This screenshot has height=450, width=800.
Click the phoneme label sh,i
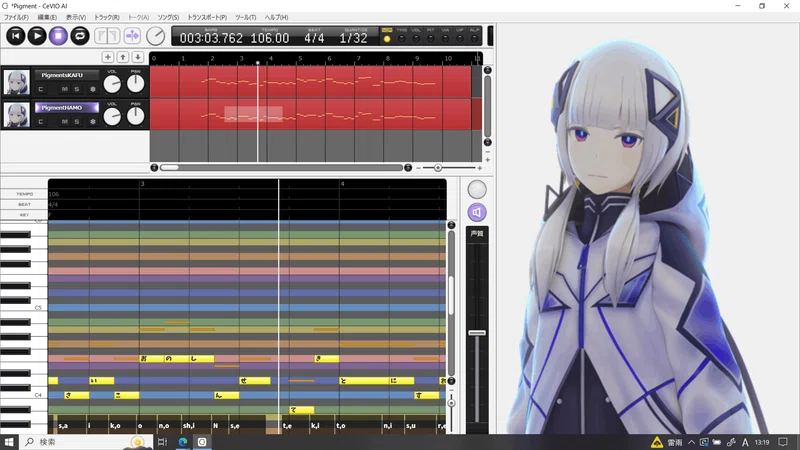point(189,426)
